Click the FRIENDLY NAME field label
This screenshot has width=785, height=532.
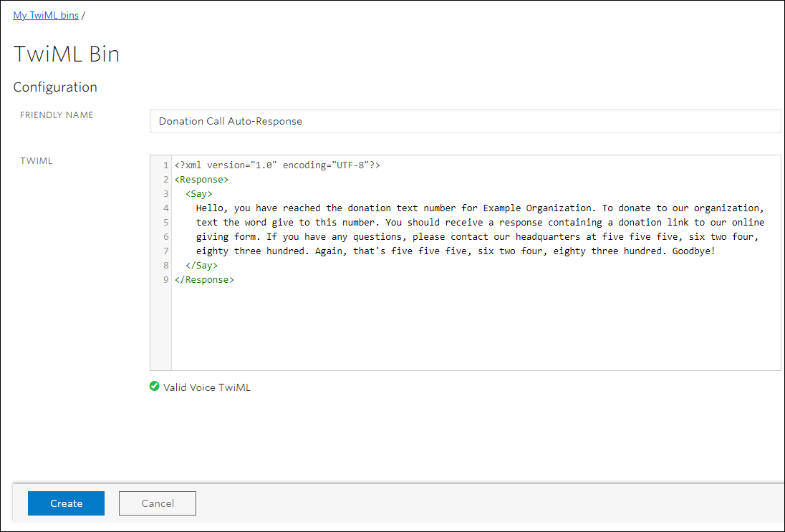[x=57, y=115]
